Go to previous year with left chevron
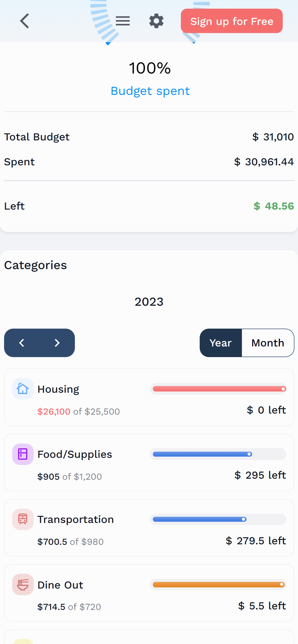 [22, 343]
